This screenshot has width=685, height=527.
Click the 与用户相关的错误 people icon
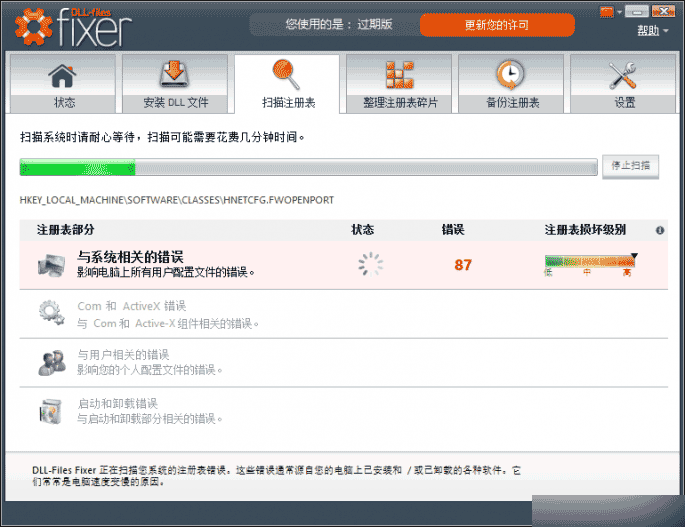pyautogui.click(x=51, y=363)
